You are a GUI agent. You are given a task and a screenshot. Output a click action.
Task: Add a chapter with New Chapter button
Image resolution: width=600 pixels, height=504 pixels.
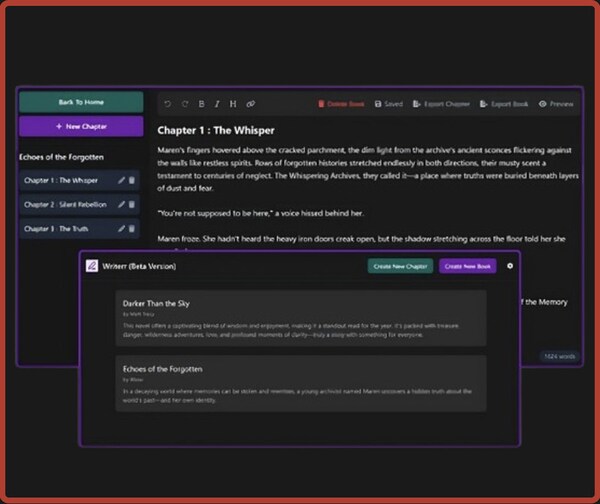coord(81,127)
